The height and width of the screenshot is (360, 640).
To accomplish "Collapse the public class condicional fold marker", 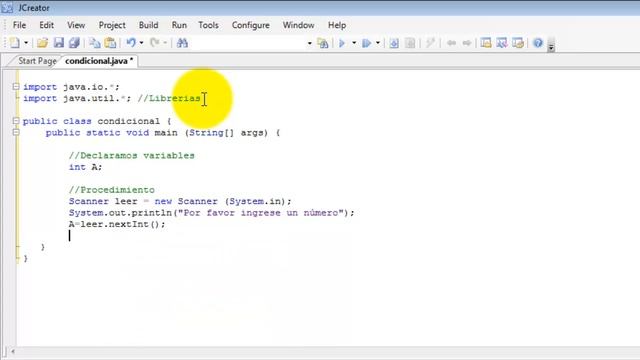I will [x=16, y=121].
